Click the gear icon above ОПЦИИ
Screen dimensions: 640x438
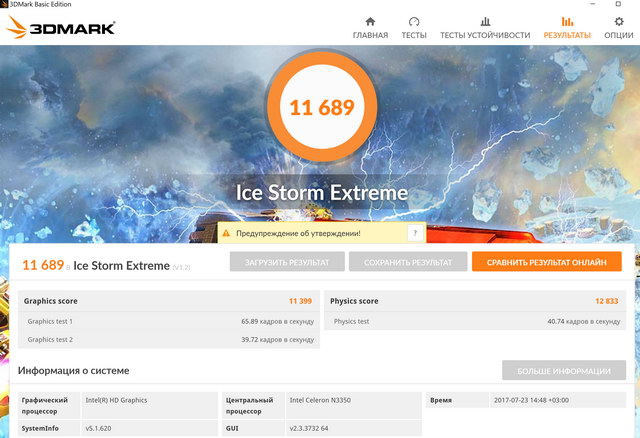[x=619, y=21]
